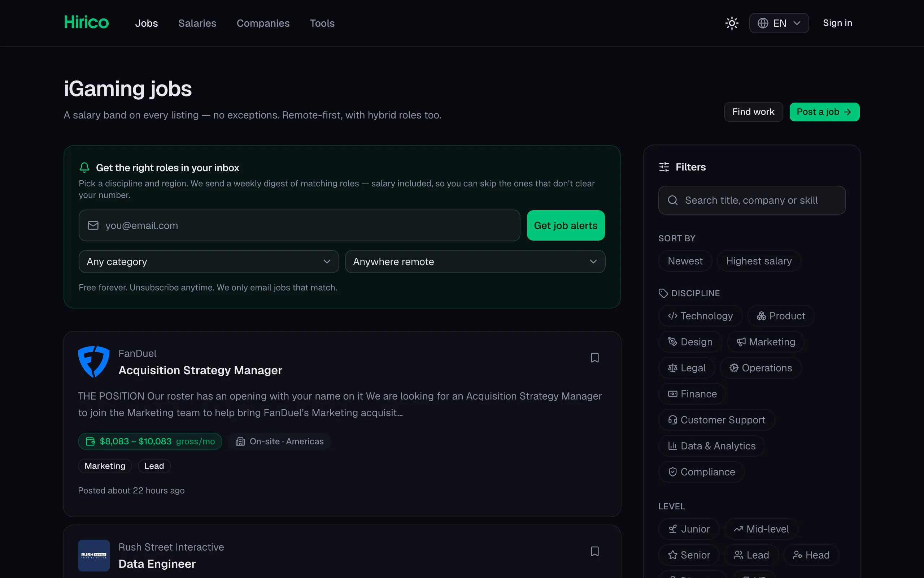Sort jobs by Newest
Screen dimensions: 924x578
pos(685,261)
